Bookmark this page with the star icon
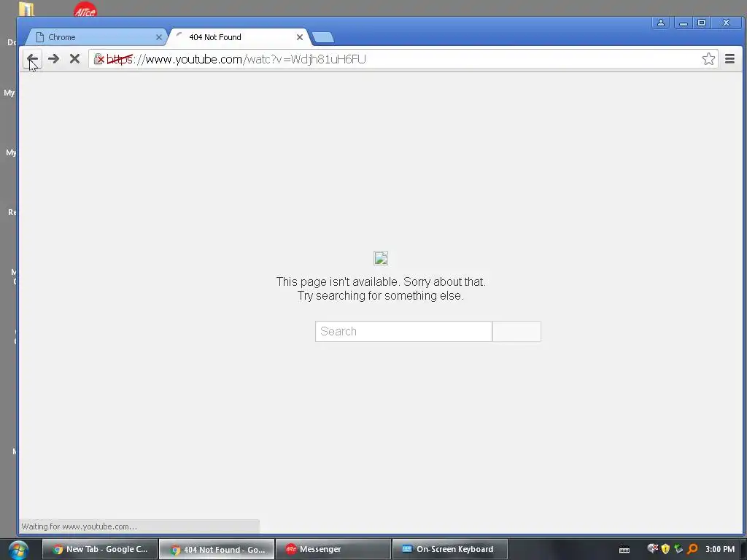The width and height of the screenshot is (747, 560). 708,59
